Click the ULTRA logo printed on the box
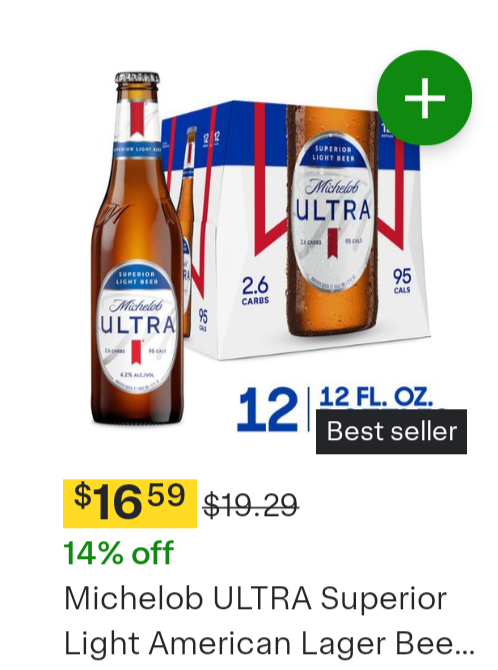Viewport: 498px width, 670px height. pos(334,208)
